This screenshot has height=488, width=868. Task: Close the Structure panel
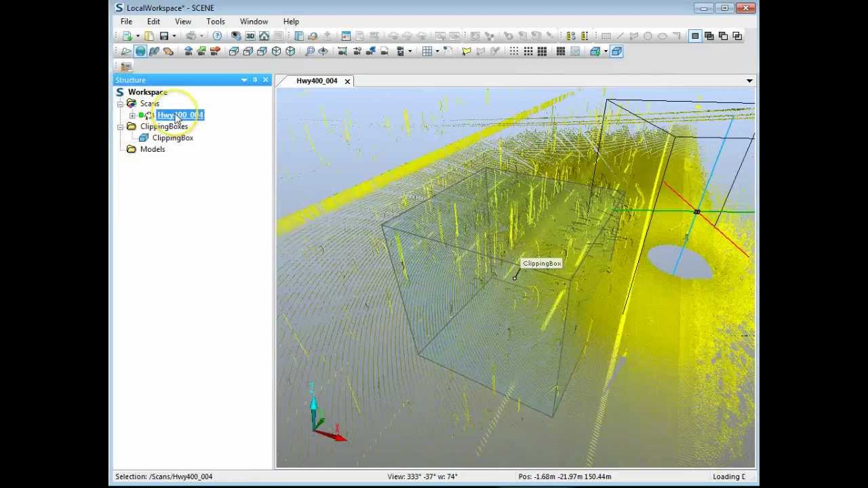click(265, 80)
